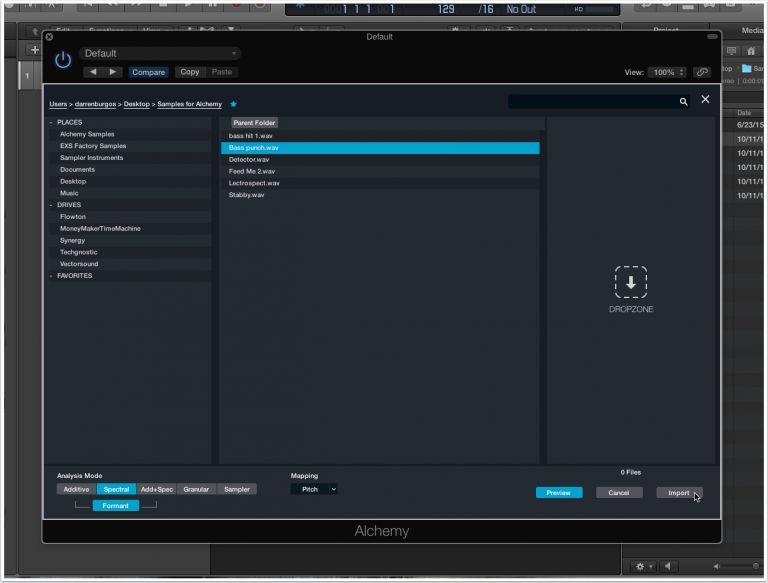Select file Lectrospect.wav

point(380,183)
